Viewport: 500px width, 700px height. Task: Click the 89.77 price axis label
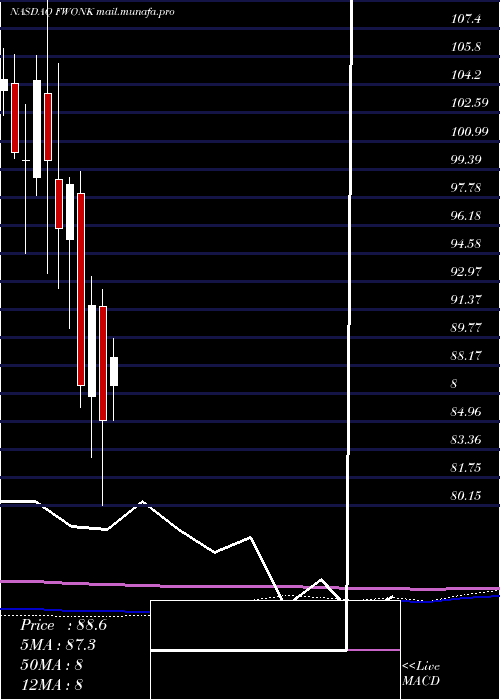(x=466, y=328)
